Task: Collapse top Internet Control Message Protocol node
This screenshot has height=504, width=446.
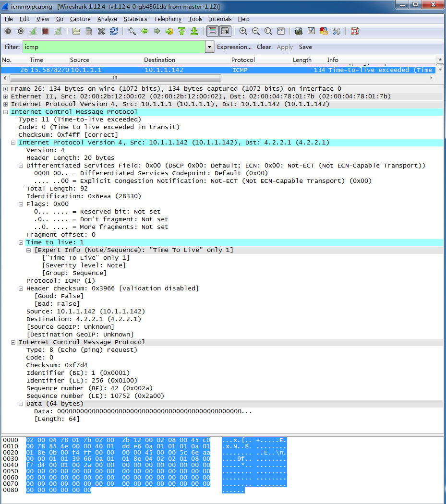Action: click(x=5, y=112)
